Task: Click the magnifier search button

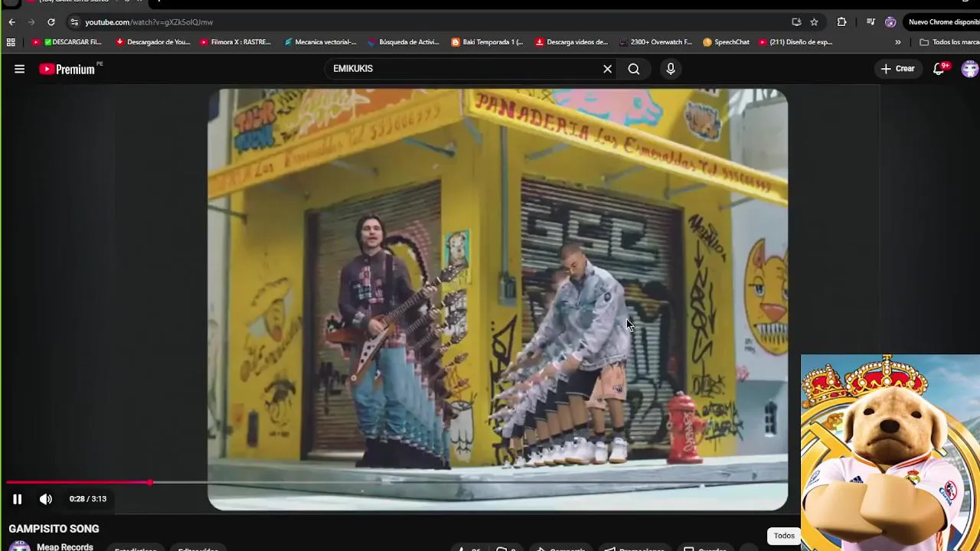Action: [634, 69]
